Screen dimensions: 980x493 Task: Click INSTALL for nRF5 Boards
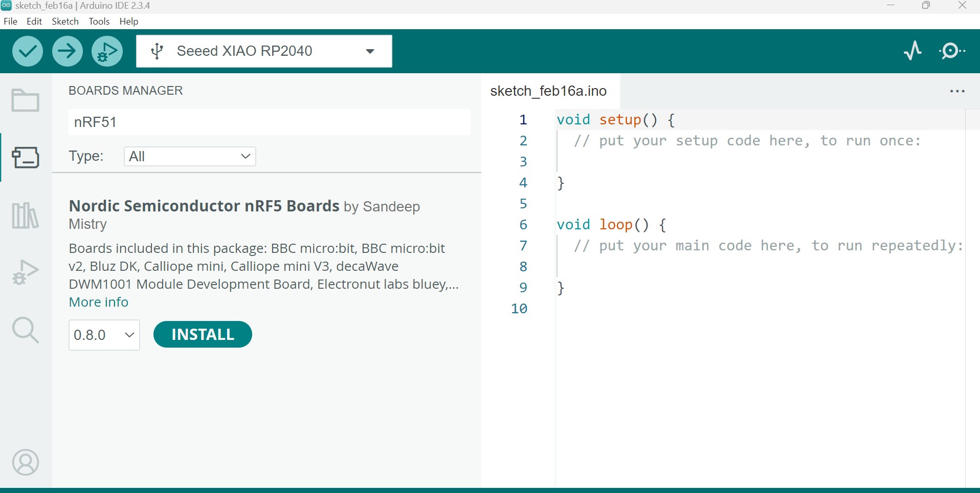(203, 334)
